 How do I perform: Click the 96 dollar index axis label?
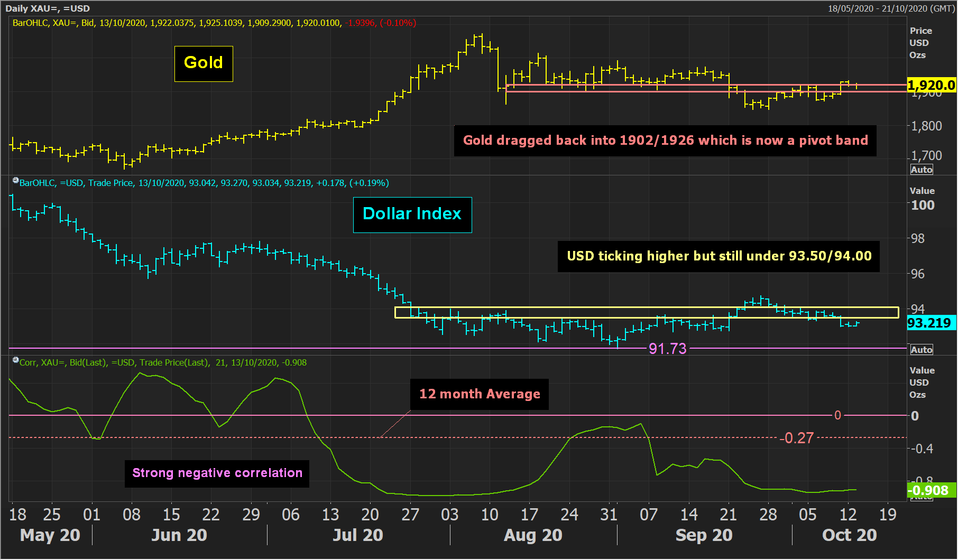(x=917, y=274)
